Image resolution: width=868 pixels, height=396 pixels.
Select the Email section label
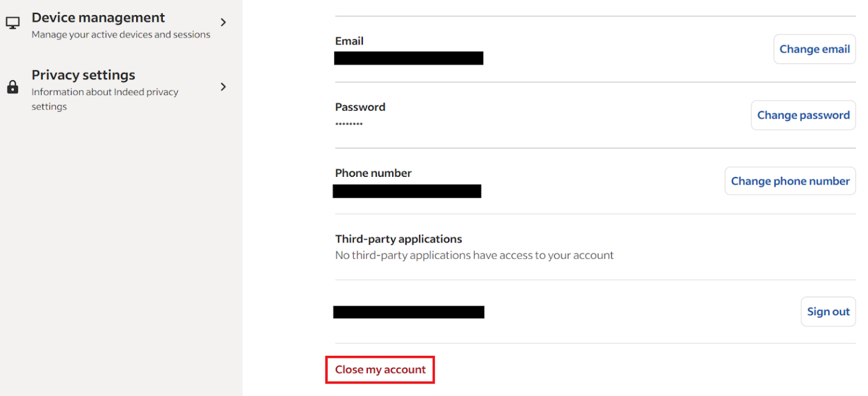(x=349, y=41)
